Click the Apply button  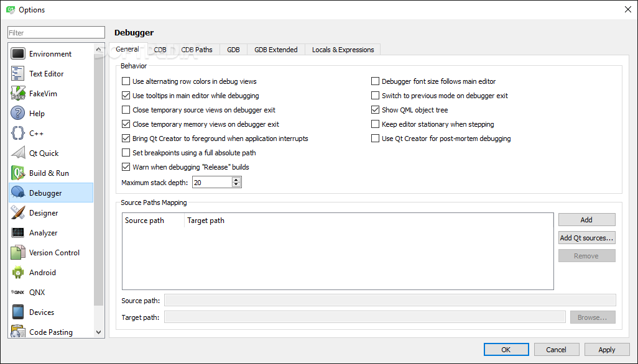pyautogui.click(x=607, y=350)
